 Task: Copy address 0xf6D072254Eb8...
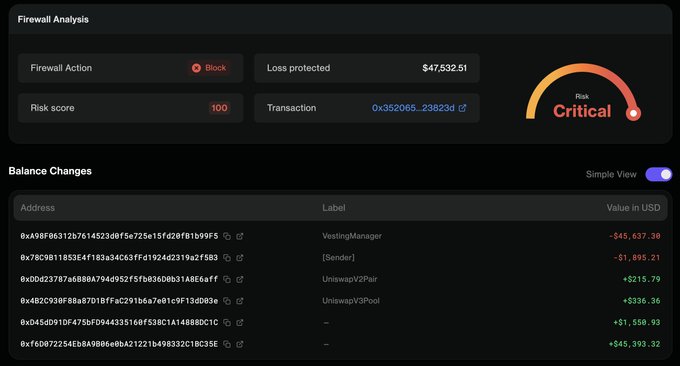[x=227, y=344]
